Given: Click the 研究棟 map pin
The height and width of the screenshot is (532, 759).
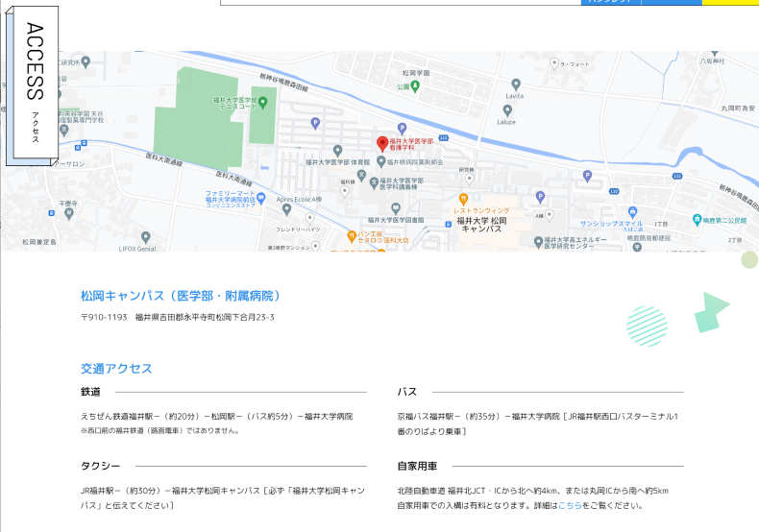Looking at the screenshot, I should coord(469,179).
